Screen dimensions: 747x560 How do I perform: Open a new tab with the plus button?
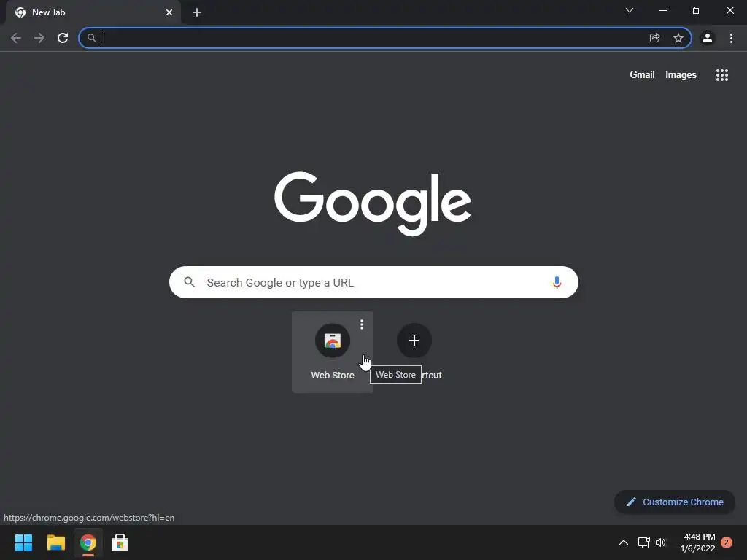coord(197,12)
